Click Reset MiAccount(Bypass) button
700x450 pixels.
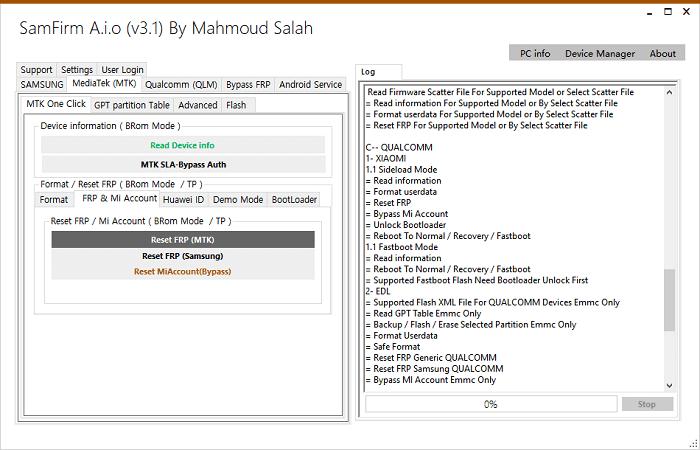click(x=183, y=271)
